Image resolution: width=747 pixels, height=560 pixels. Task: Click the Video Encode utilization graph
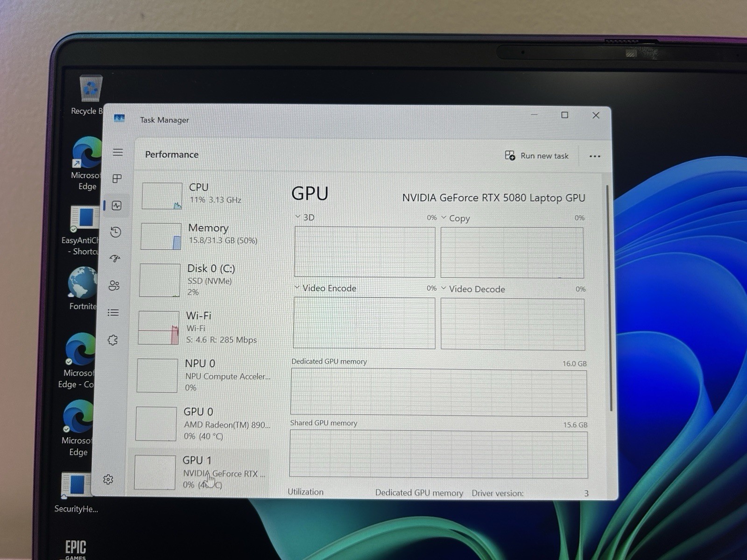coord(364,323)
